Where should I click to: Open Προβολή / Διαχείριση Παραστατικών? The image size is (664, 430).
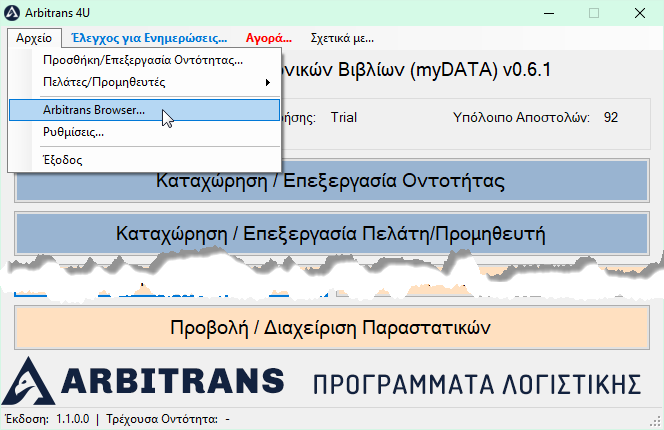point(332,327)
